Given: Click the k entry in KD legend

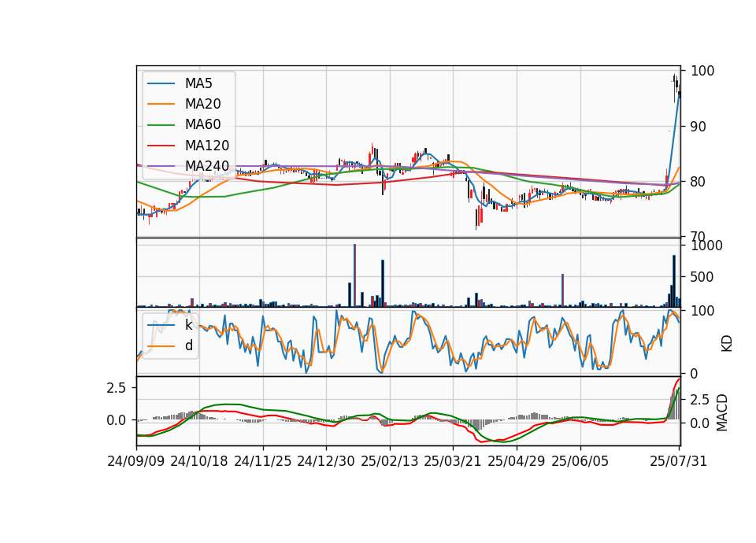Looking at the screenshot, I should point(188,325).
